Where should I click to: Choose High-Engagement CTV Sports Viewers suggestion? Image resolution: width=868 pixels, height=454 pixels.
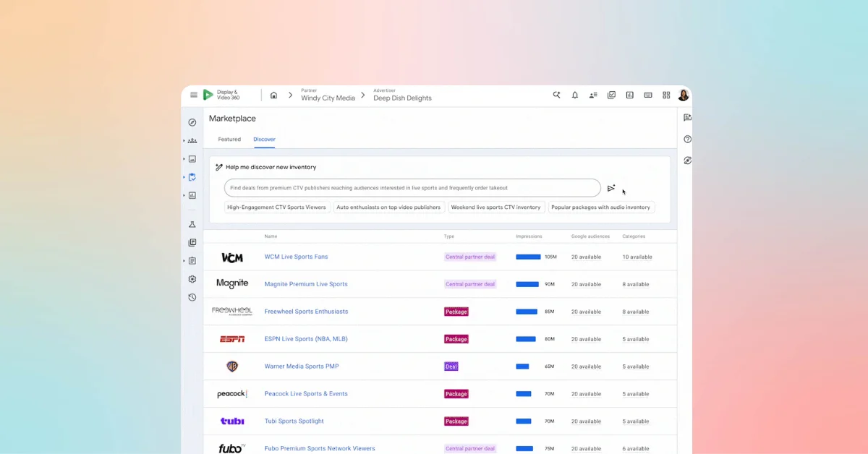[277, 207]
